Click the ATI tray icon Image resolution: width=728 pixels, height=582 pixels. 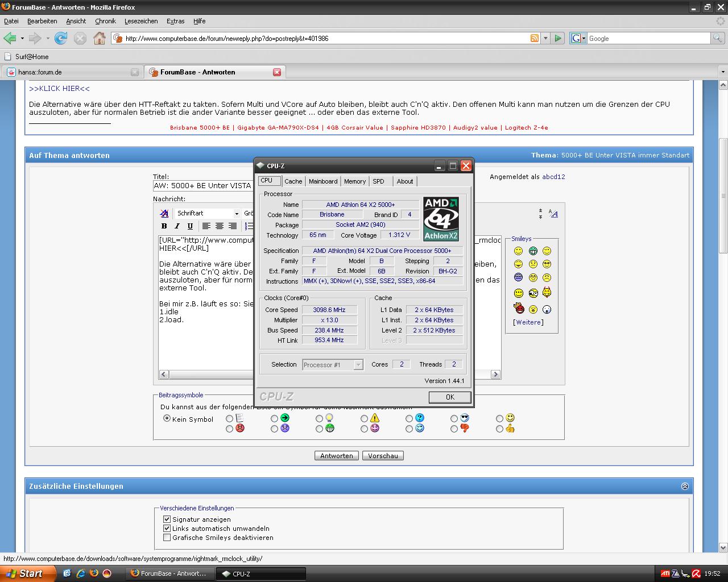point(665,573)
